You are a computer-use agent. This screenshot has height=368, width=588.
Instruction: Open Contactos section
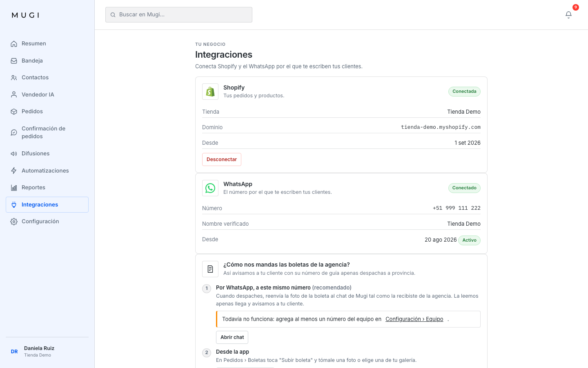point(47,78)
